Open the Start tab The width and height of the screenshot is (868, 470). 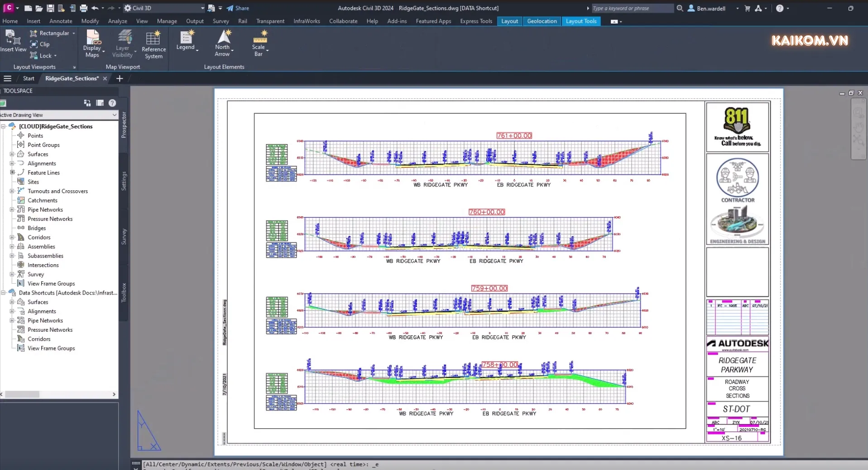[x=28, y=78]
